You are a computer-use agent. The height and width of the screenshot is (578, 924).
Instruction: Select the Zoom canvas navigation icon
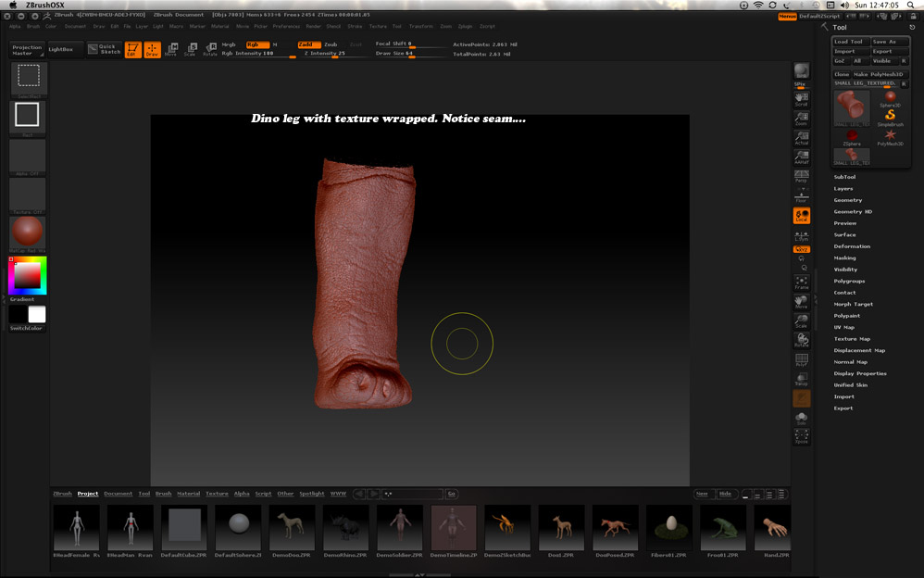point(802,119)
